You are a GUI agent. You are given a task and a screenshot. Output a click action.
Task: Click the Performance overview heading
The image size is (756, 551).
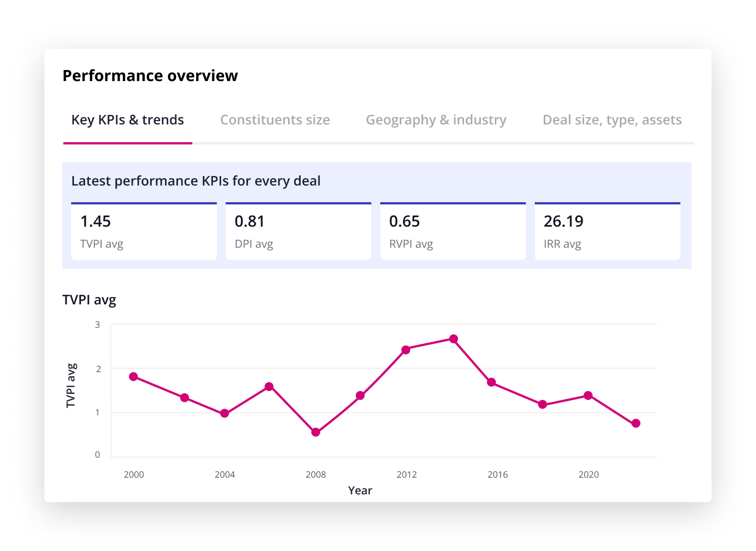click(x=150, y=76)
